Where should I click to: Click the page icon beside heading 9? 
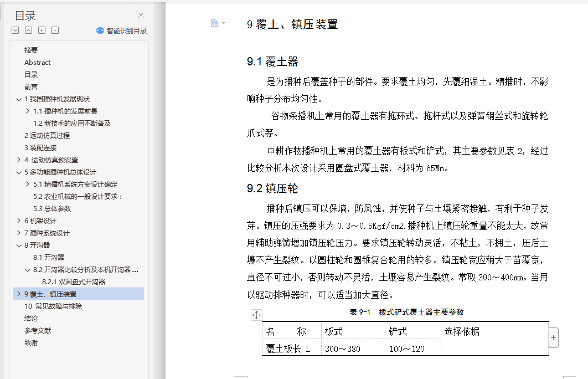[x=214, y=23]
